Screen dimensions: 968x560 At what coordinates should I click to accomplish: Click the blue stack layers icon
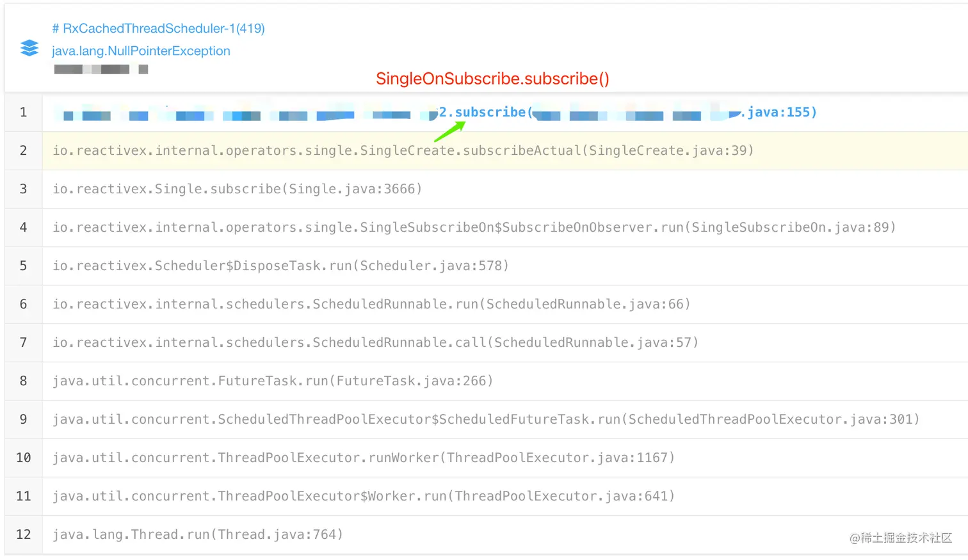point(29,48)
